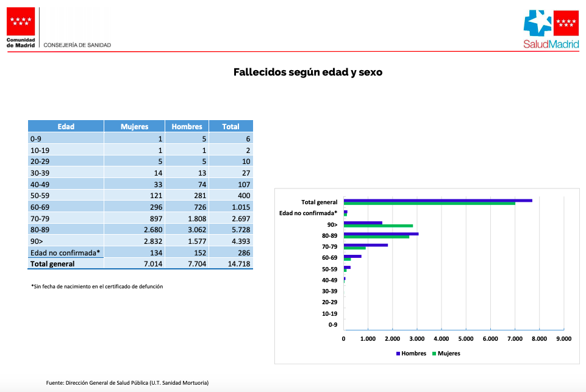Click the green Mujeres legend swatch
The height and width of the screenshot is (392, 586).
coord(434,354)
